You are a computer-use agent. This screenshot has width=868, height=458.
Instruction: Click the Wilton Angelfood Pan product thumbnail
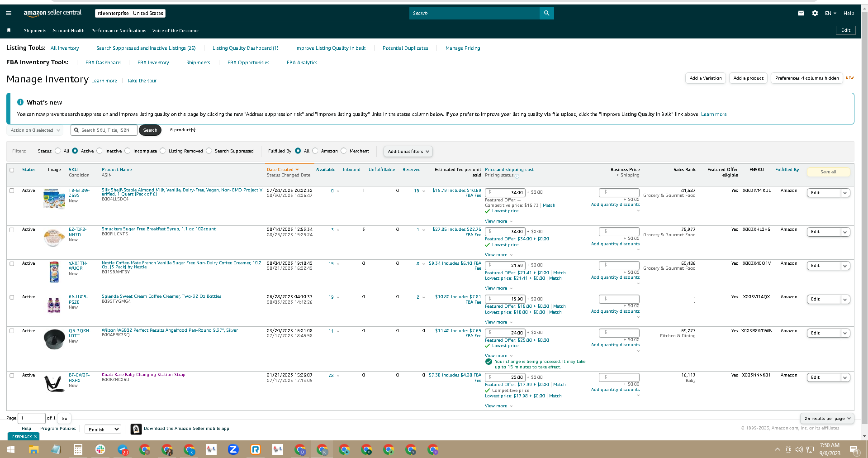54,339
